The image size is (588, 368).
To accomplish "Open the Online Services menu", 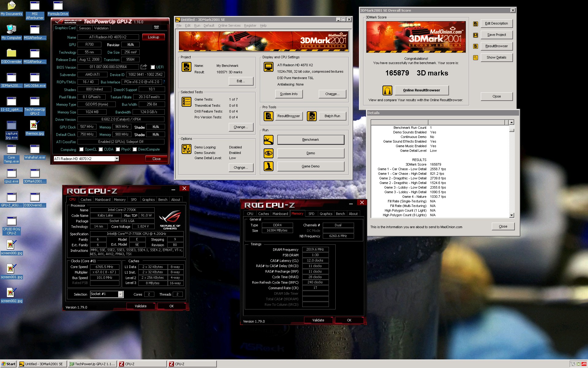I will pyautogui.click(x=229, y=26).
